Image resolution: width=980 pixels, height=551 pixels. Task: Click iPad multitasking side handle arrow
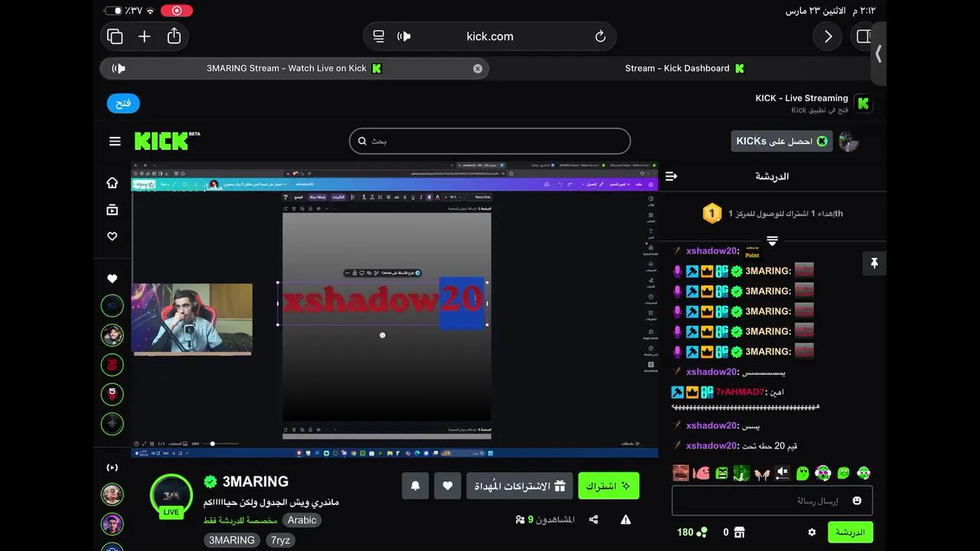point(879,54)
